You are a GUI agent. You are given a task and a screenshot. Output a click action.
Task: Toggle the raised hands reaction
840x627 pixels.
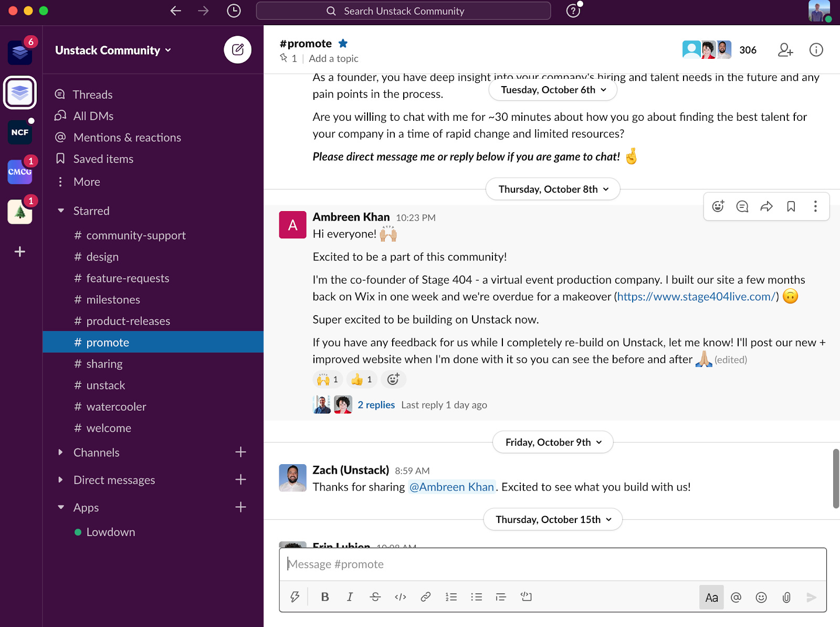[x=328, y=379]
